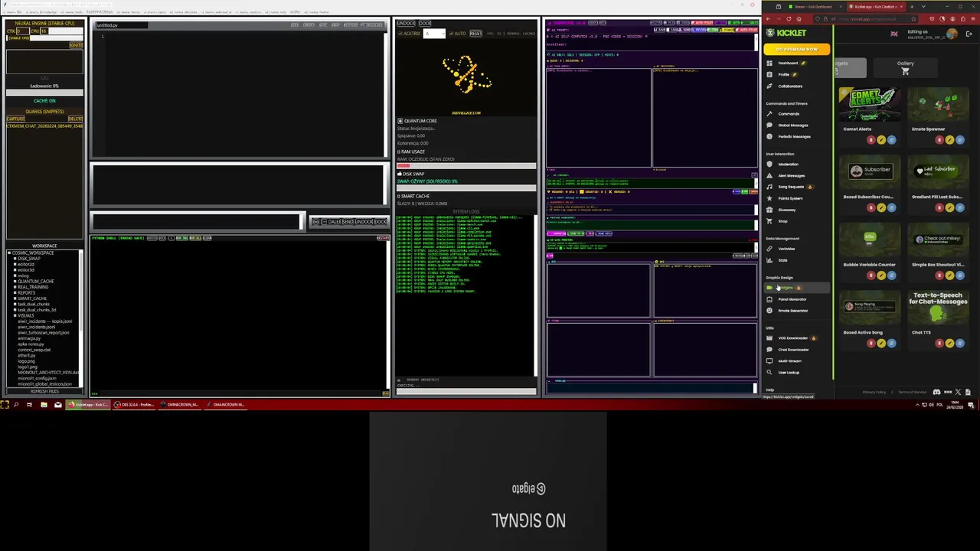Click the RESET button in core panel
Screen dimensions: 980x551
(x=475, y=34)
